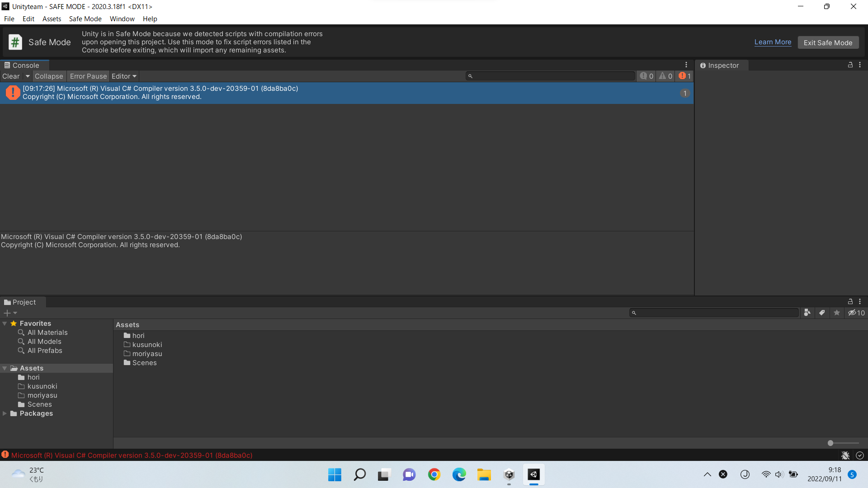Click kusunoki folder in right Assets list
The width and height of the screenshot is (868, 488).
coord(147,345)
